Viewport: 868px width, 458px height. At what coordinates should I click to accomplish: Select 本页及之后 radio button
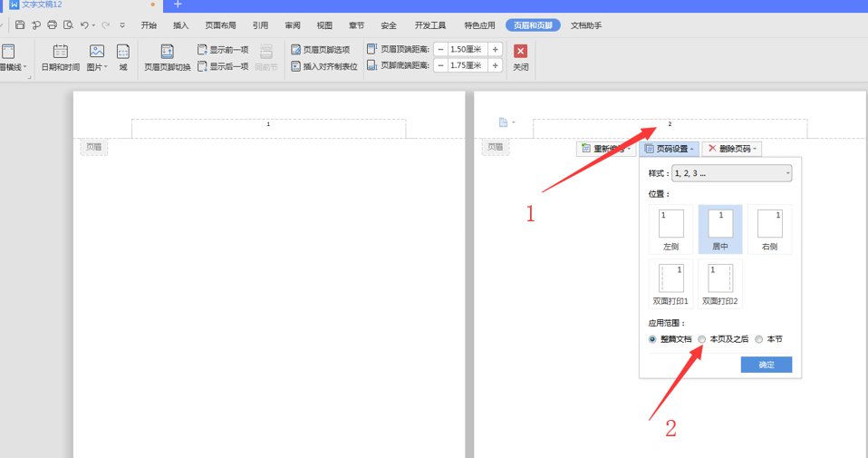click(702, 339)
